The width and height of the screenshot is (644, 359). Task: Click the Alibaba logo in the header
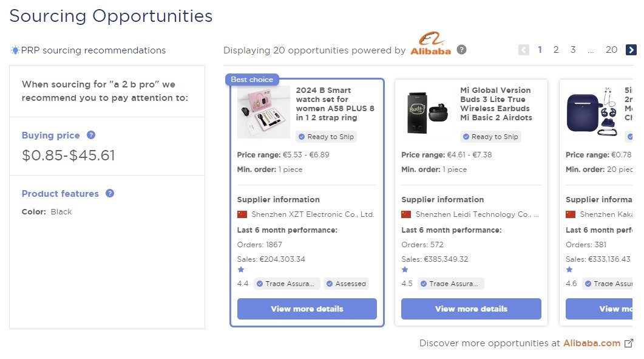pos(430,47)
